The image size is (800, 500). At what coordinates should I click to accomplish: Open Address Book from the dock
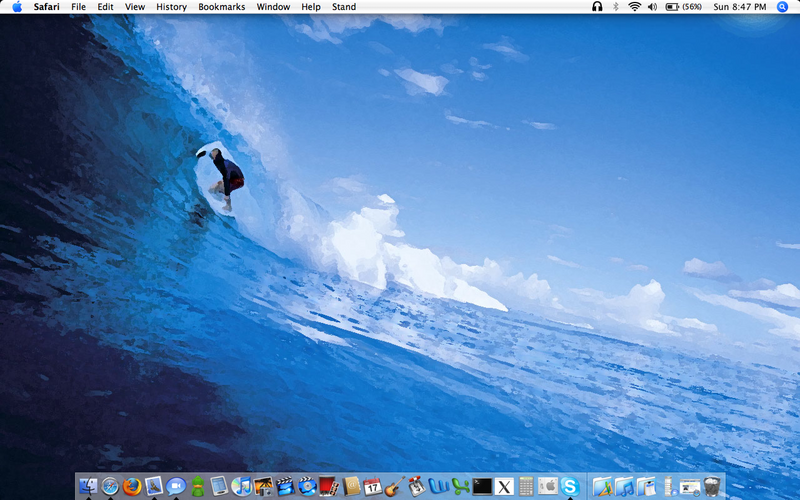pyautogui.click(x=351, y=487)
